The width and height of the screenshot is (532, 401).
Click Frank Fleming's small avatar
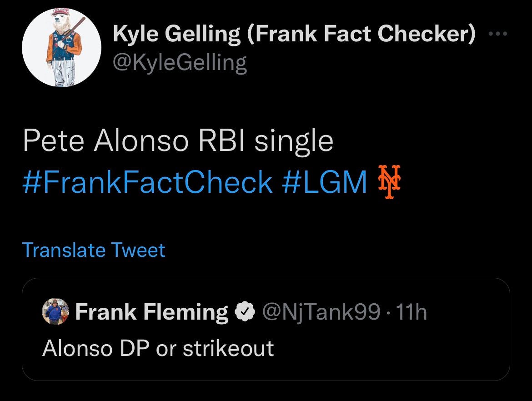coord(55,312)
